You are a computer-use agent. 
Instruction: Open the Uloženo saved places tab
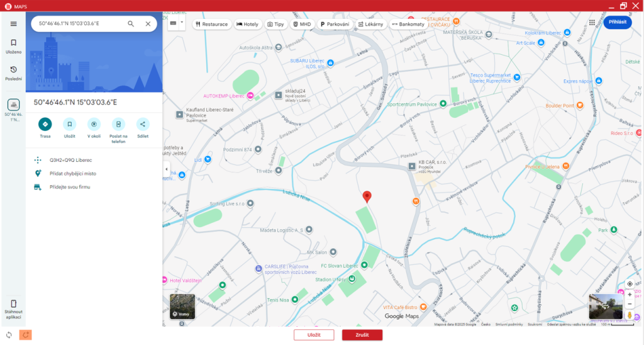(x=13, y=46)
